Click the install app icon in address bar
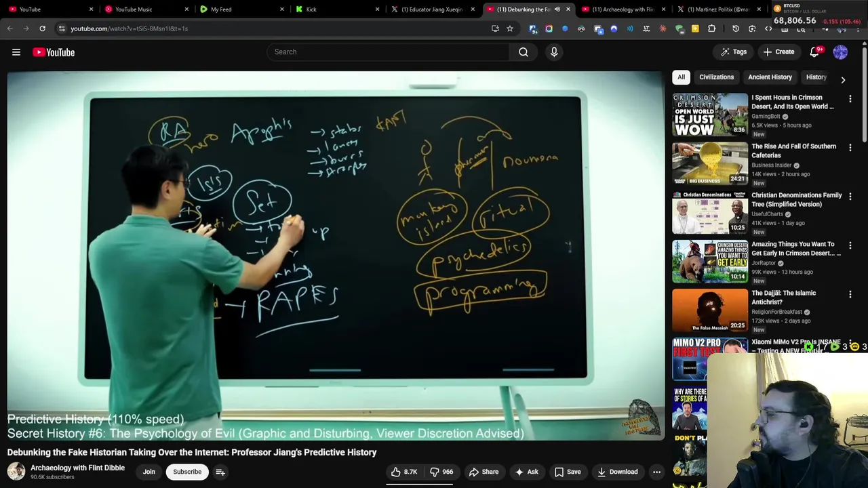 pyautogui.click(x=495, y=28)
